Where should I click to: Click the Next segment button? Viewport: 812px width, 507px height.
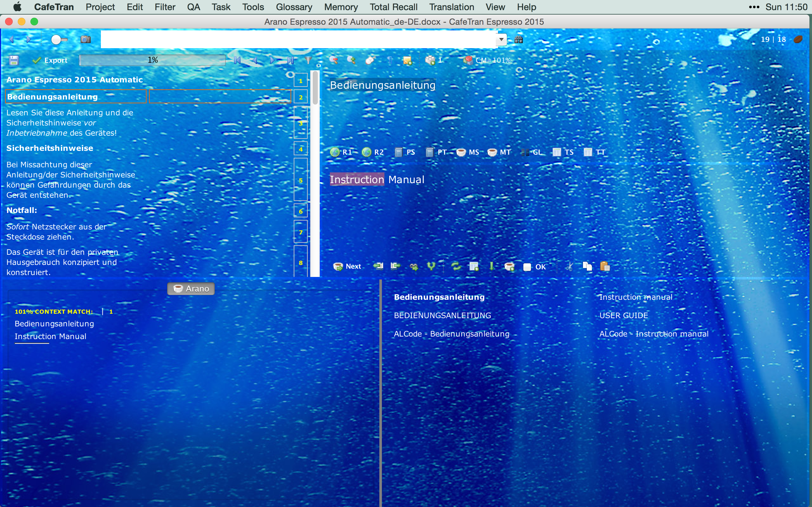point(347,266)
